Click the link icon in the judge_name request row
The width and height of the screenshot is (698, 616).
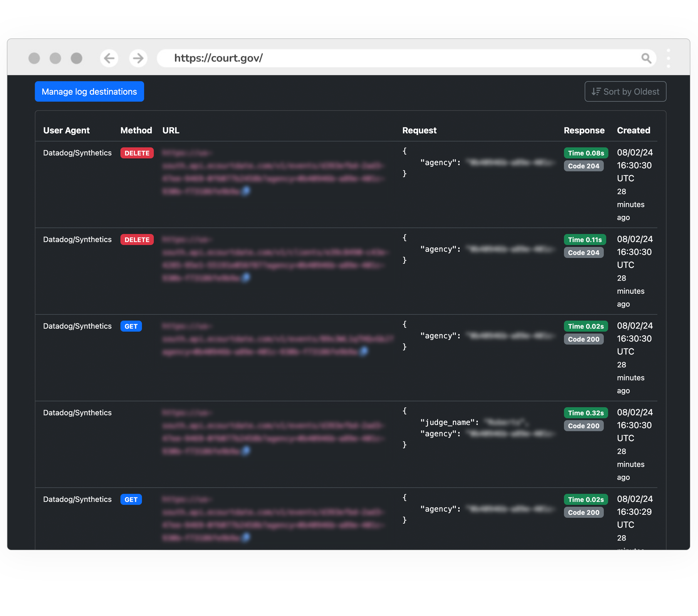(246, 451)
